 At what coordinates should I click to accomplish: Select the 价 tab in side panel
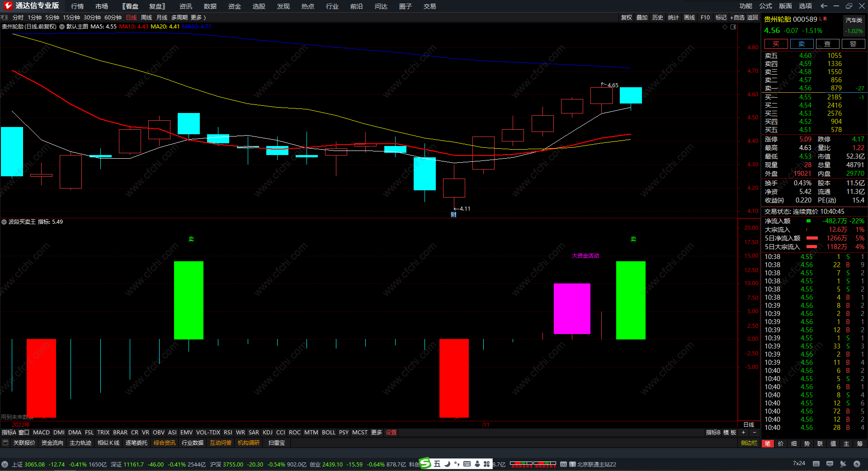click(781, 444)
